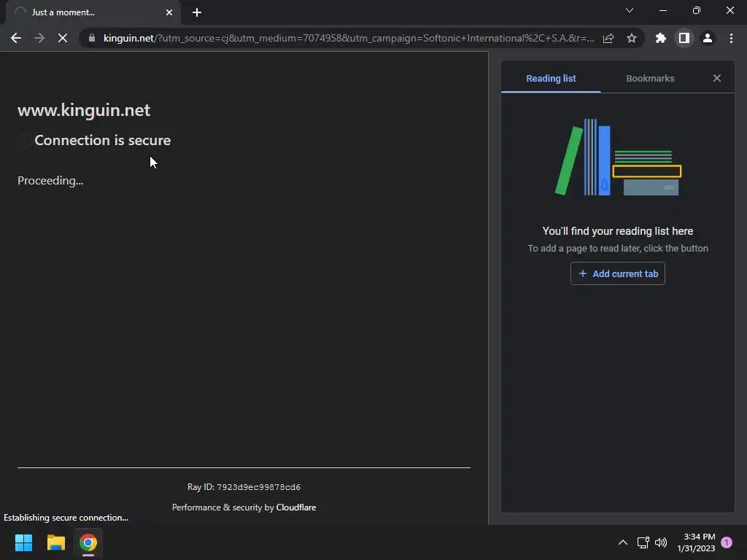Click the 'Proceeding...' status text
Image resolution: width=747 pixels, height=560 pixels.
coord(50,181)
